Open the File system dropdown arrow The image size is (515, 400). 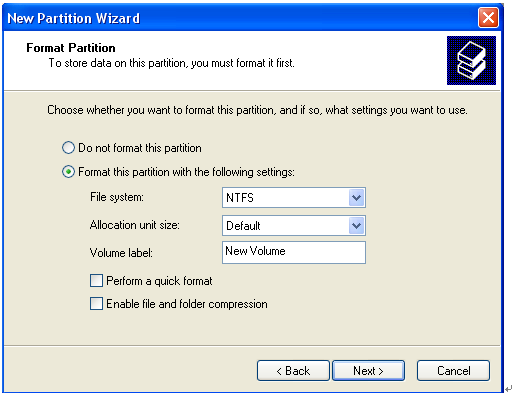356,198
